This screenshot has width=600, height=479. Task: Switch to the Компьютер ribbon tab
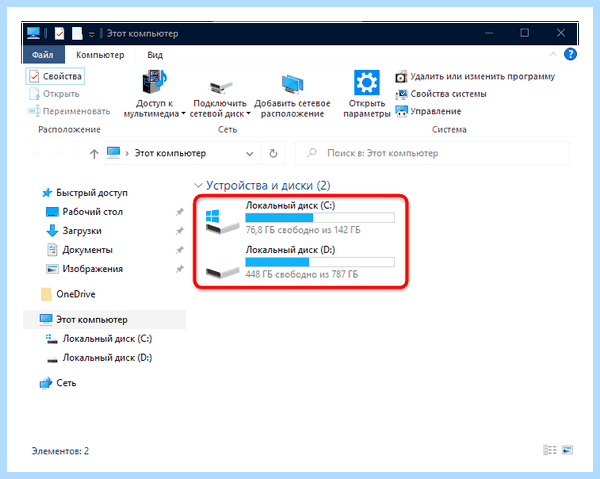point(100,55)
